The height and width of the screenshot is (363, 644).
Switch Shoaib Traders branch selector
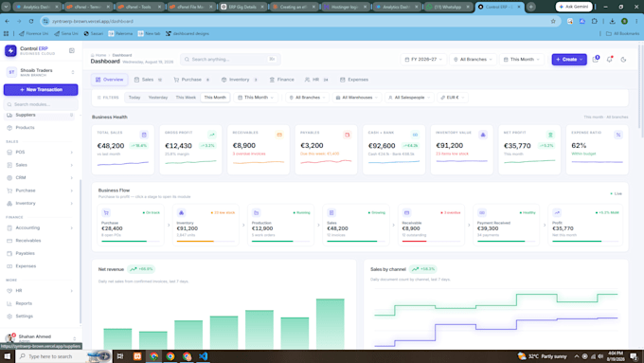(40, 72)
